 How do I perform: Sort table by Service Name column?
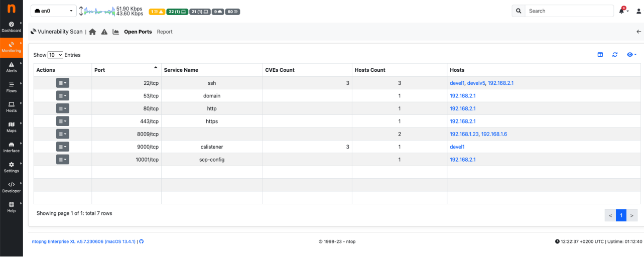pyautogui.click(x=212, y=70)
